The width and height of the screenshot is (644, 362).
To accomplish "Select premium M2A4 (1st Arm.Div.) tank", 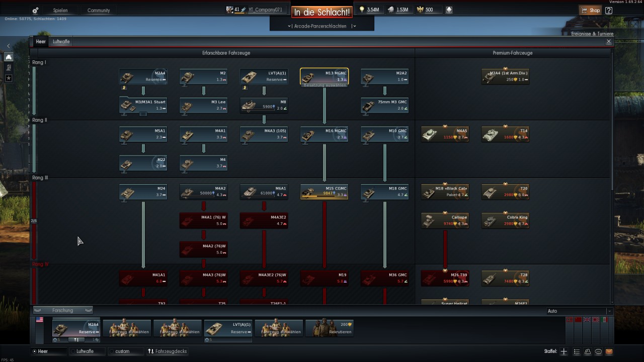I will point(505,76).
